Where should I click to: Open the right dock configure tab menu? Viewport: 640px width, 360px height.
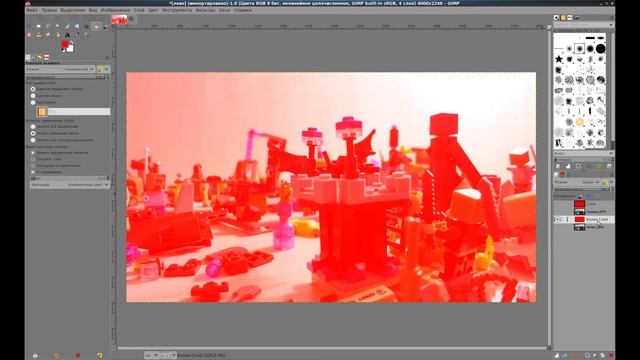611,18
